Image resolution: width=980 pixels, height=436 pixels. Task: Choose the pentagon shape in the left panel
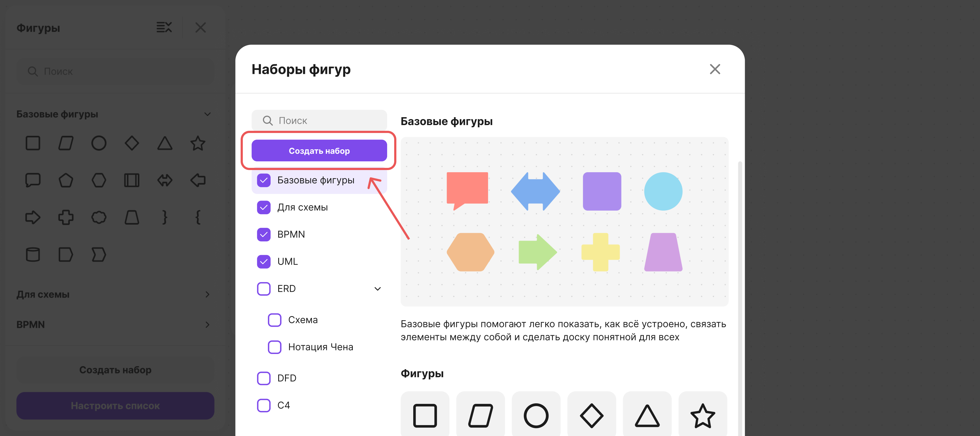tap(66, 180)
